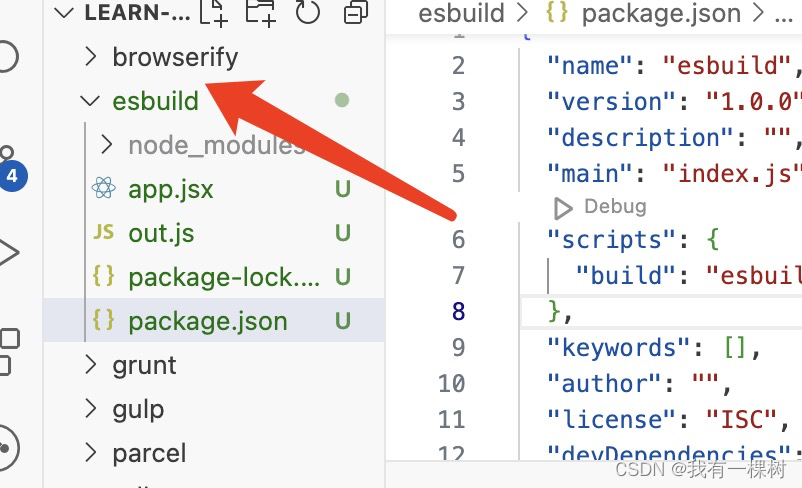The height and width of the screenshot is (488, 802).
Task: Open Source Control with the 4 badge
Action: pos(11,169)
